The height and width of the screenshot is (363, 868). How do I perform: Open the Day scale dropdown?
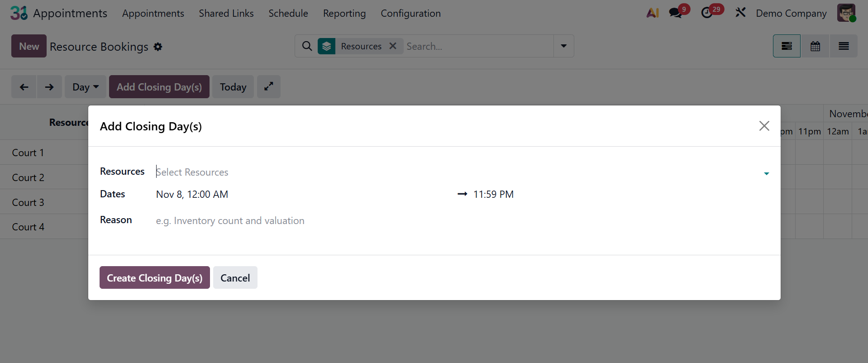[x=85, y=87]
